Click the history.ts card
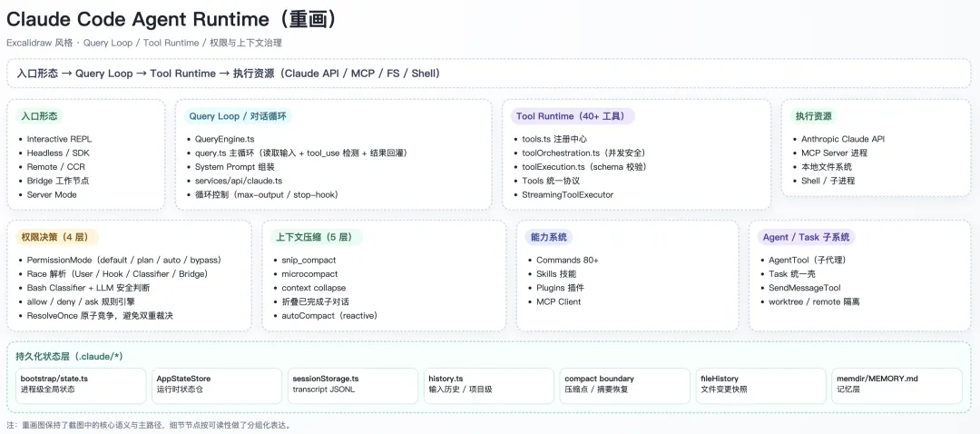980x434 pixels. (x=489, y=386)
